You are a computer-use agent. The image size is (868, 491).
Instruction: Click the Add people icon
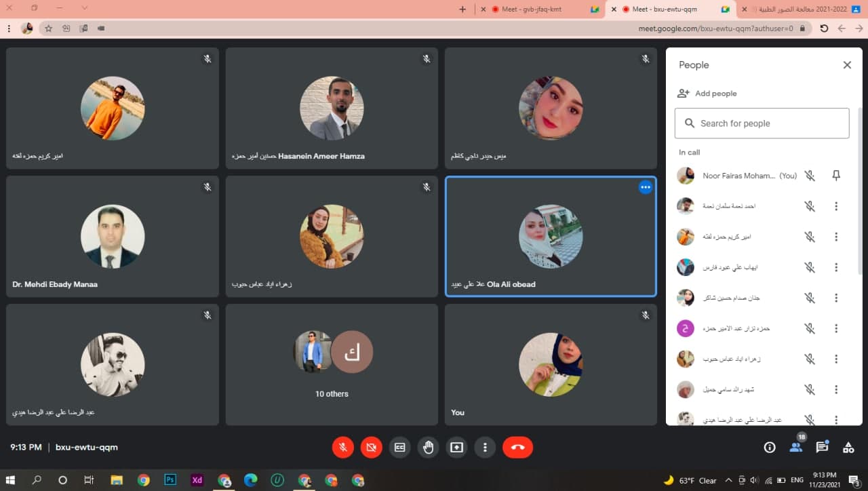pos(684,94)
